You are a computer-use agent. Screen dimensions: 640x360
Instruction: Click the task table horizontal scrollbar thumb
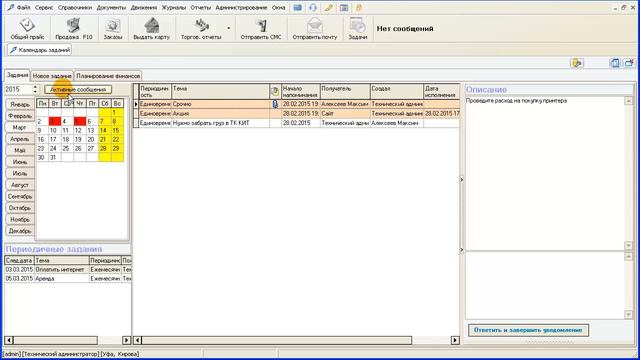point(277,340)
